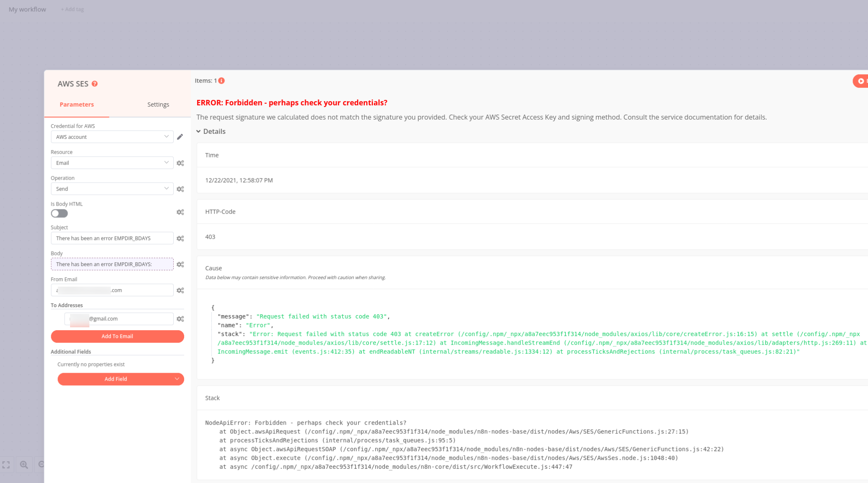Enable the Is Body HTML toggle
The image size is (868, 483).
click(x=59, y=213)
